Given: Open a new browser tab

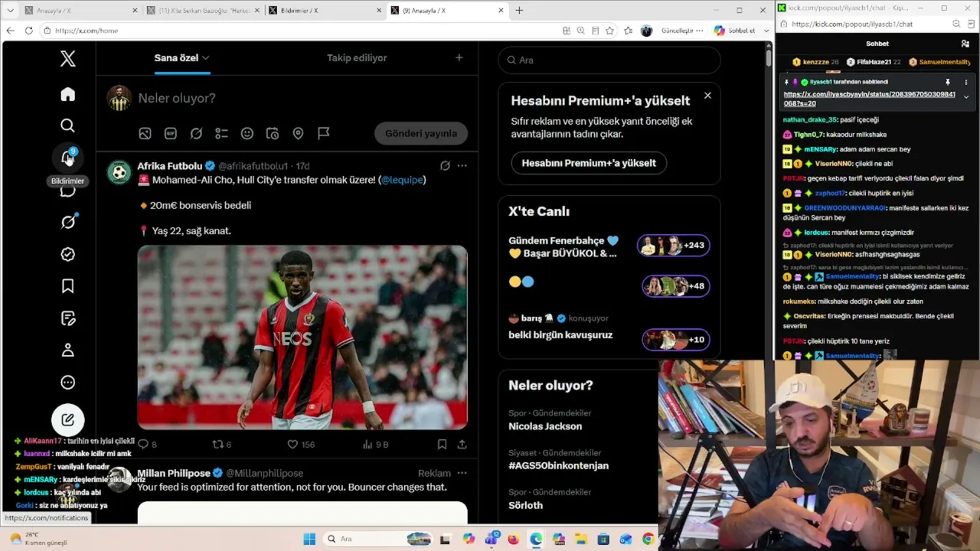Looking at the screenshot, I should tap(519, 11).
